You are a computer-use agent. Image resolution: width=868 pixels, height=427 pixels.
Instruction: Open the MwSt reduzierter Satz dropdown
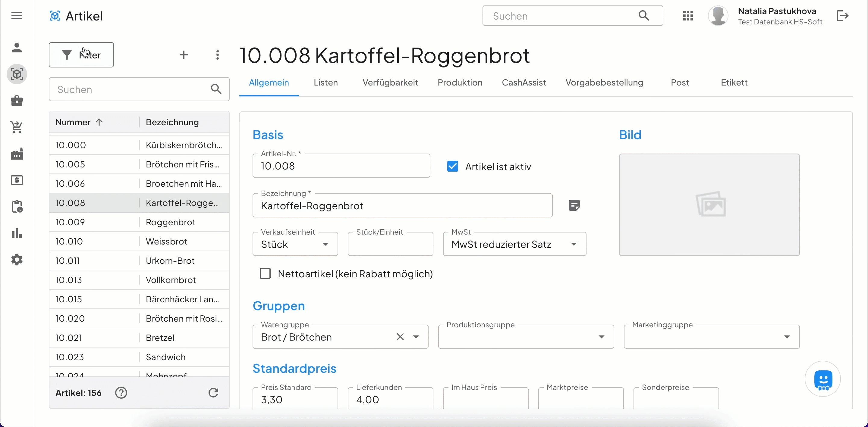point(574,244)
